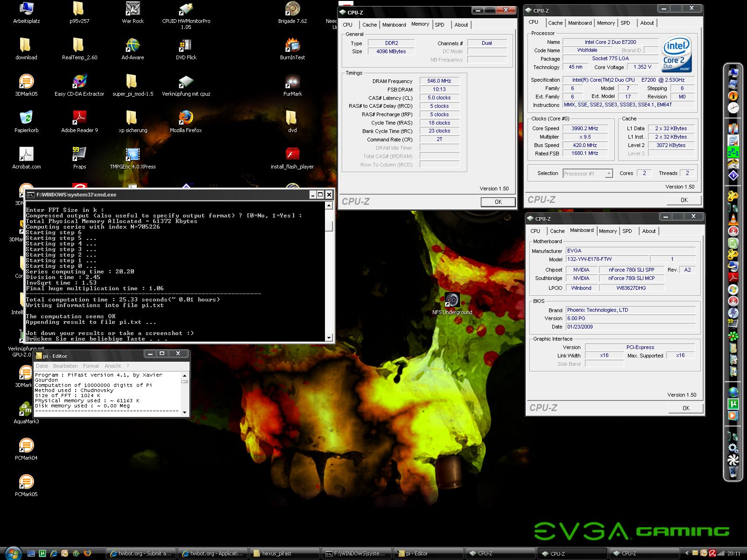The width and height of the screenshot is (747, 560).
Task: Open CPUID HWMonitorPro shortcut
Action: (x=186, y=15)
